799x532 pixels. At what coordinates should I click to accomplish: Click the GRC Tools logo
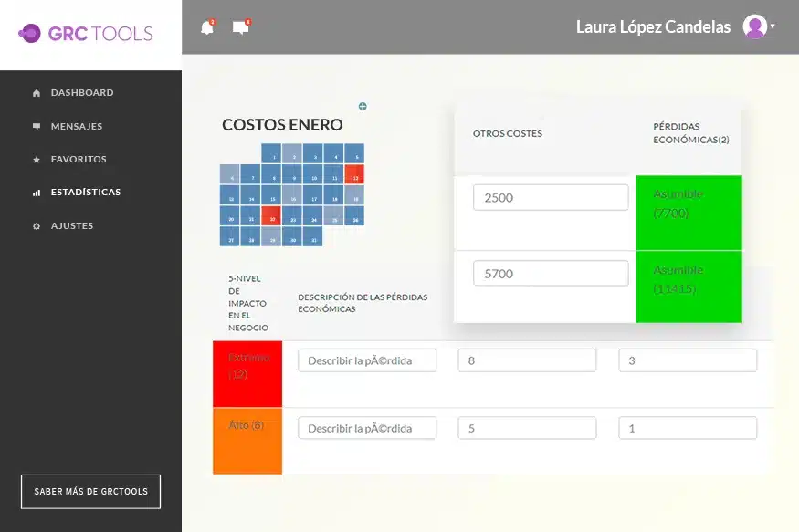87,34
